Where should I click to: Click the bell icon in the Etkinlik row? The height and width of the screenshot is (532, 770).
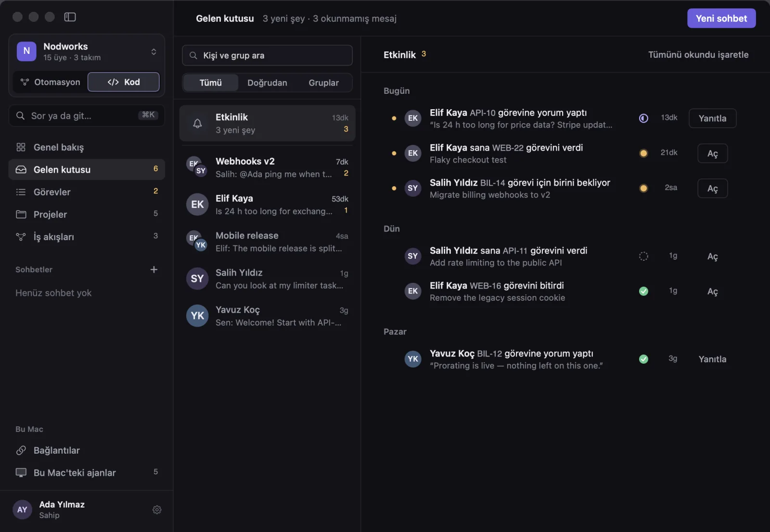click(197, 124)
